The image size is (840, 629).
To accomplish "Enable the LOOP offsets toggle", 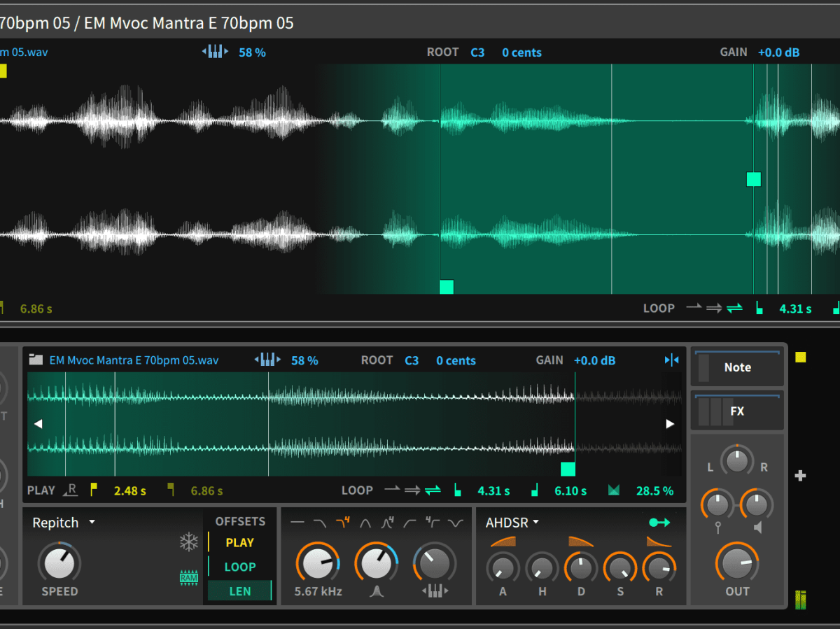I will pos(239,566).
